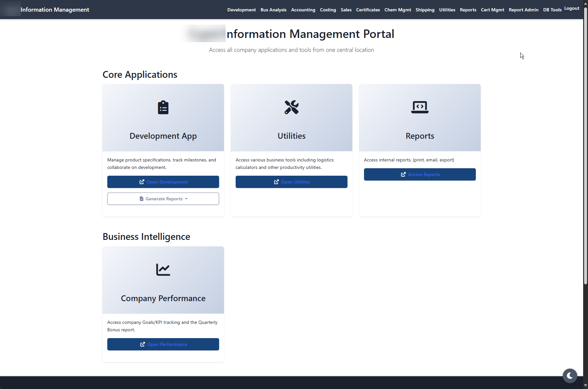Open the Bus Analysis menu
The image size is (588, 389).
pos(273,10)
